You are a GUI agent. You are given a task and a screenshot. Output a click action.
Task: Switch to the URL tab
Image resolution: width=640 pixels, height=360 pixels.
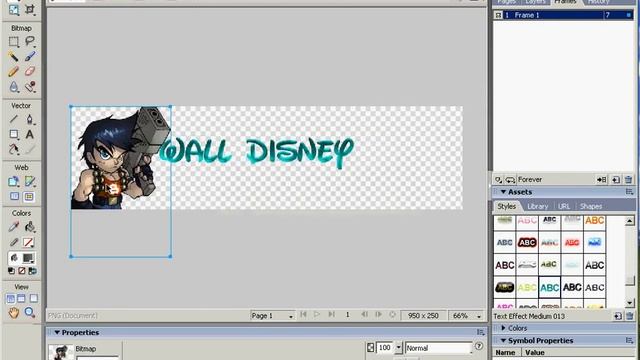tap(564, 207)
